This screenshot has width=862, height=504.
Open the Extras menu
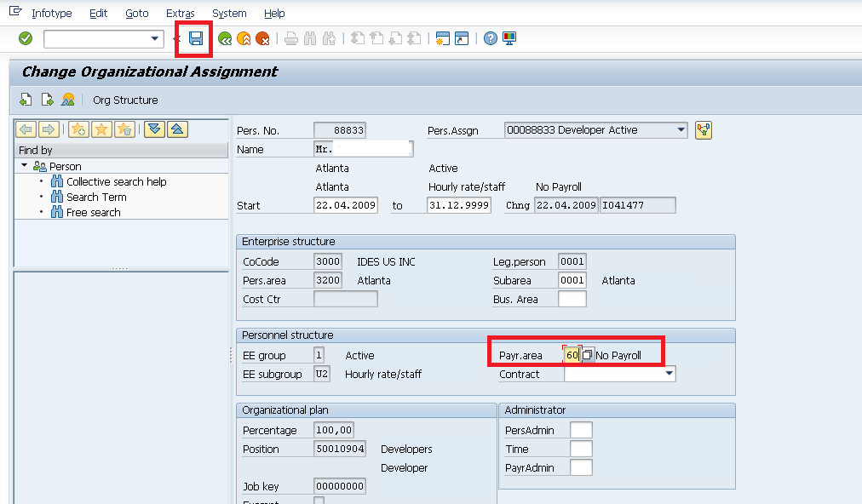(x=181, y=13)
